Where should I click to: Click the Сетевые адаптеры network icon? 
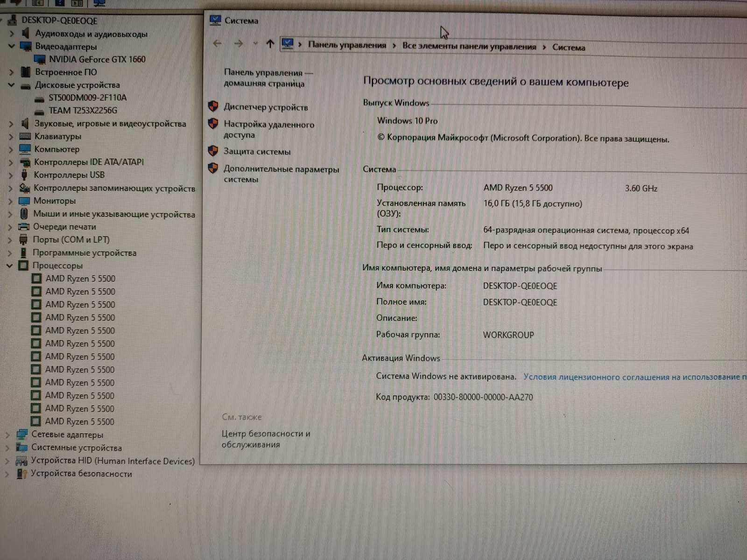point(22,434)
